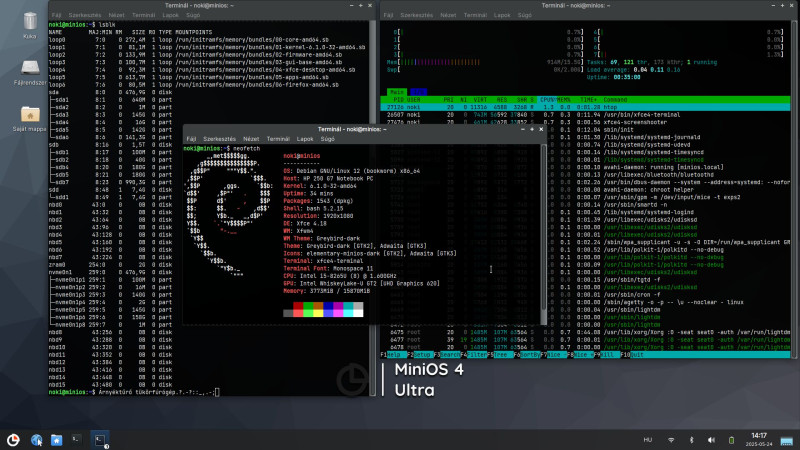Viewport: 800px width, 450px height.
Task: Open the file manager home icon in the taskbar
Action: tap(56, 440)
